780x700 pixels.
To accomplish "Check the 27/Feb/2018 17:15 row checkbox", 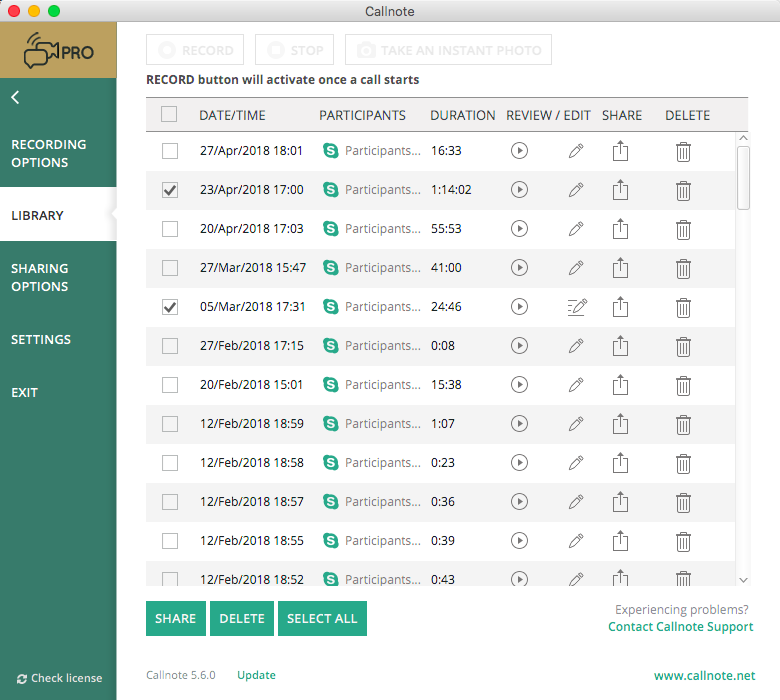I will click(x=170, y=346).
